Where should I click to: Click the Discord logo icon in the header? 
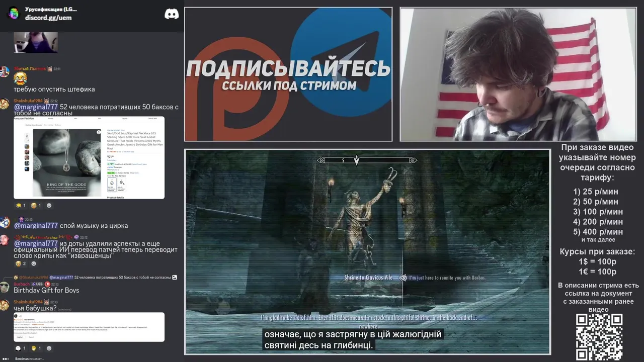point(172,14)
